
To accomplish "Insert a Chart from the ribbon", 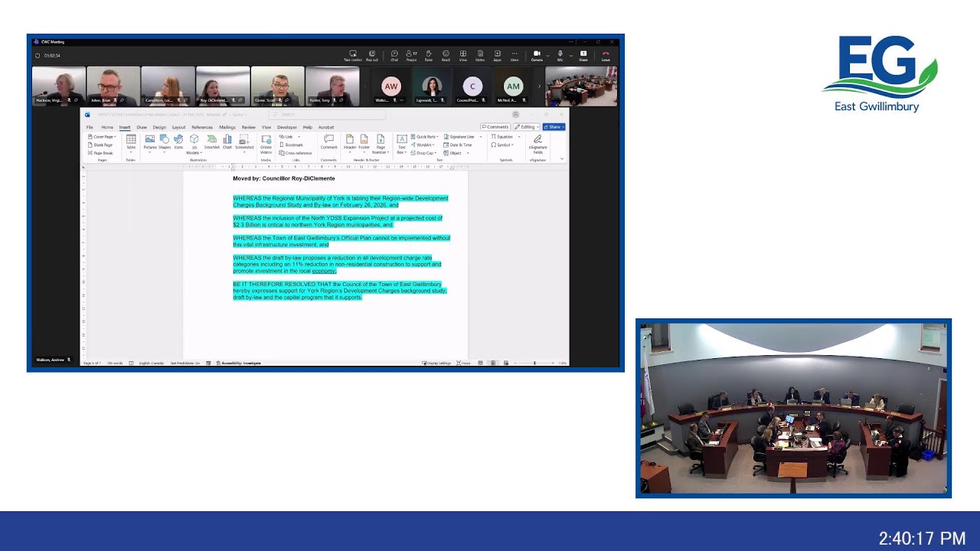I will pos(227,142).
